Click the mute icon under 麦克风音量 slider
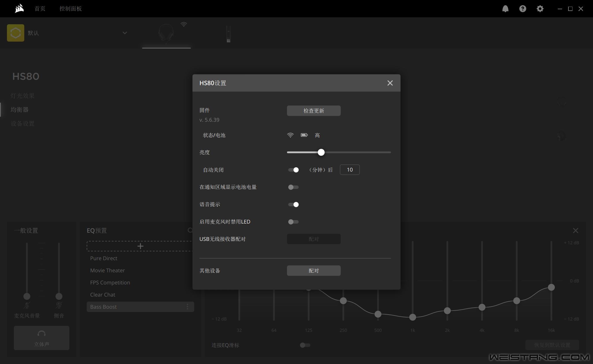Viewport: 593px width, 364px height. [x=27, y=305]
